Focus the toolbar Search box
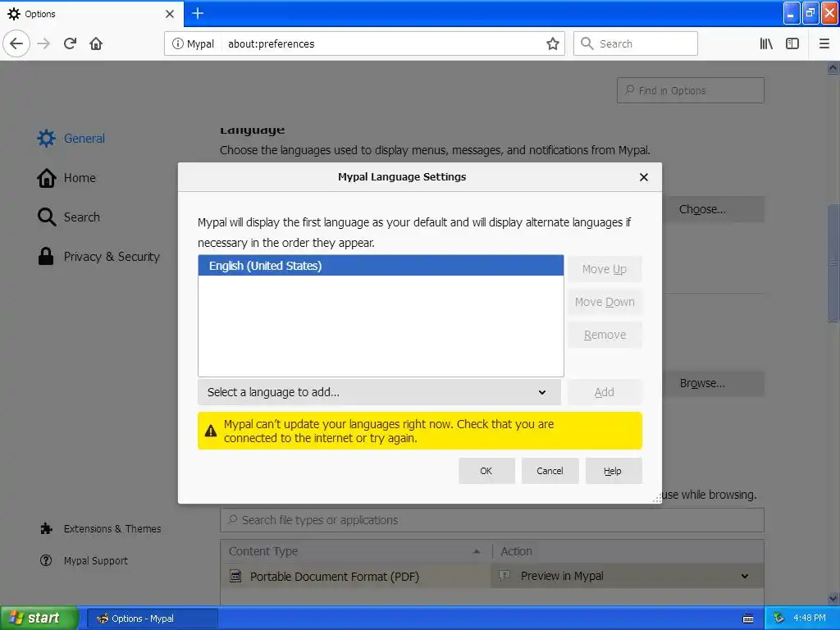The width and height of the screenshot is (840, 630). (636, 43)
